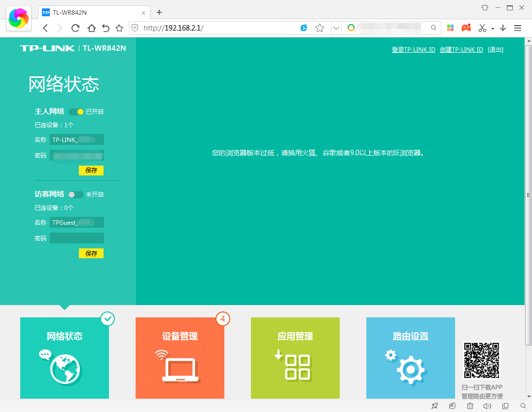Switch to the TL-WR842N browser tab
532x412 pixels.
[x=89, y=12]
